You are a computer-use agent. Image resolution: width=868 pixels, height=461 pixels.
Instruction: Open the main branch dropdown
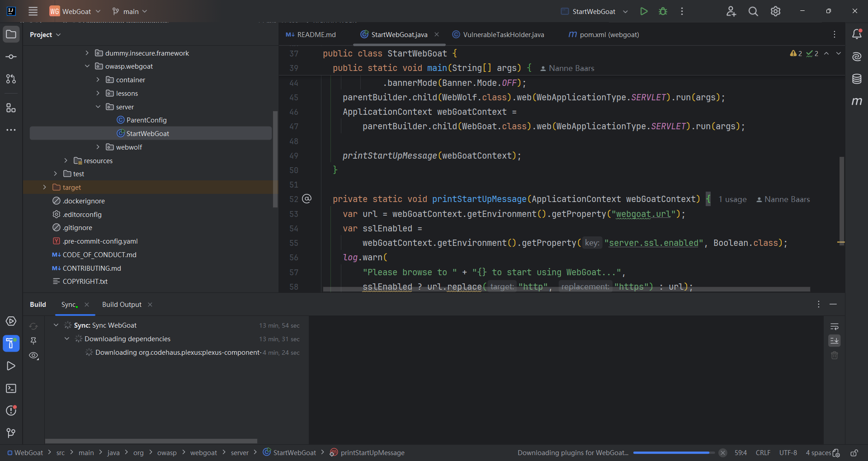[x=130, y=11]
